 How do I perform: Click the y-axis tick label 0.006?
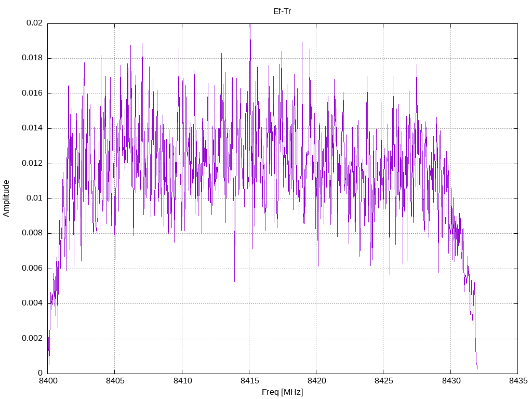pyautogui.click(x=32, y=269)
